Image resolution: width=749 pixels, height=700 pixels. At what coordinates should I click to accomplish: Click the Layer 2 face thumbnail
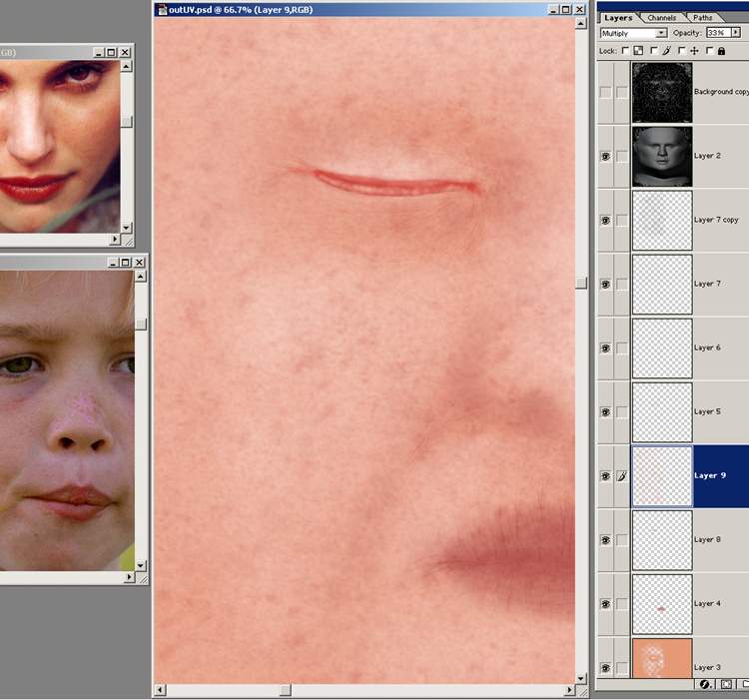coord(661,156)
